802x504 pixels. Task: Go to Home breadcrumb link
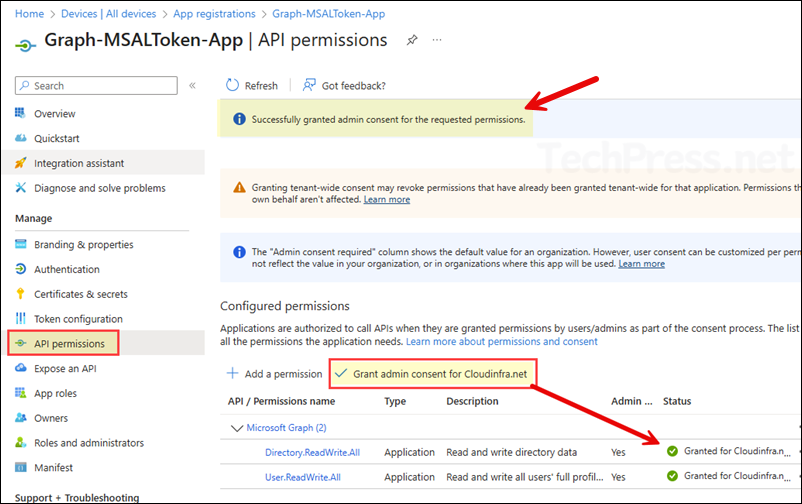[30, 14]
